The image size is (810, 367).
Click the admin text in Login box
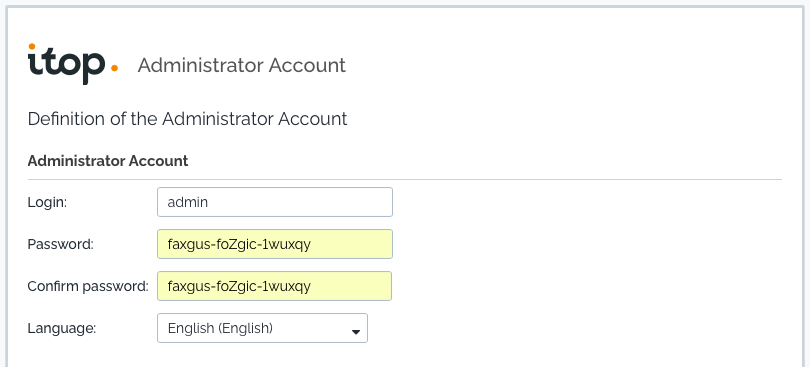coord(188,202)
